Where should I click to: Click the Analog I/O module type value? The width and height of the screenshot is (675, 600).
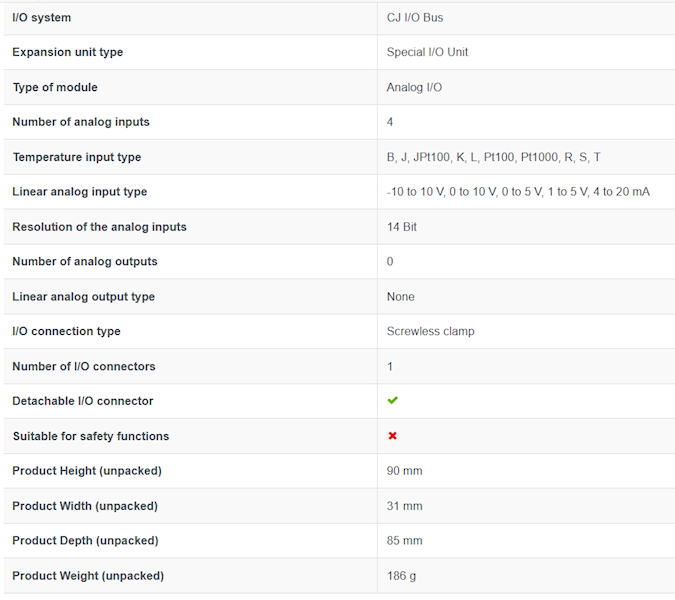[414, 87]
